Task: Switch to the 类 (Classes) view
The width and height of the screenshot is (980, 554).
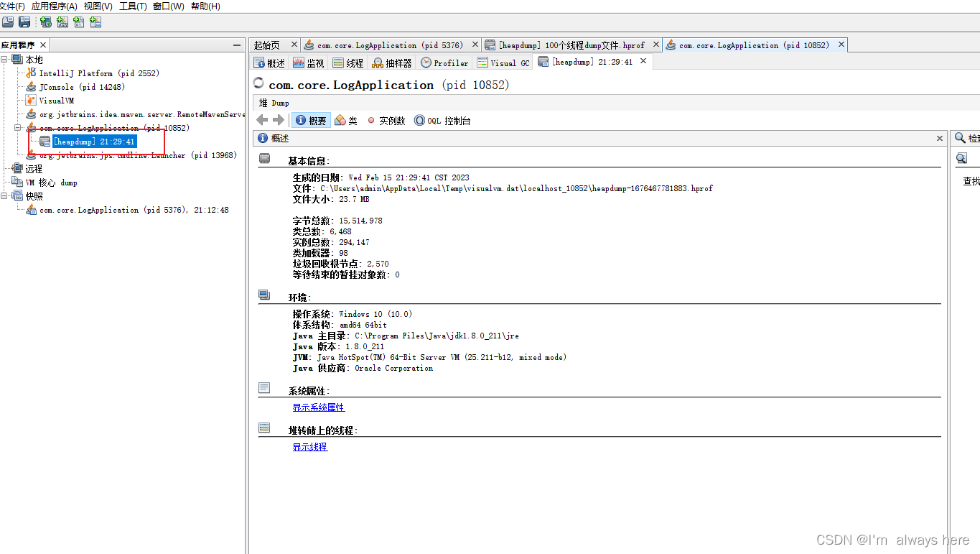Action: click(346, 121)
